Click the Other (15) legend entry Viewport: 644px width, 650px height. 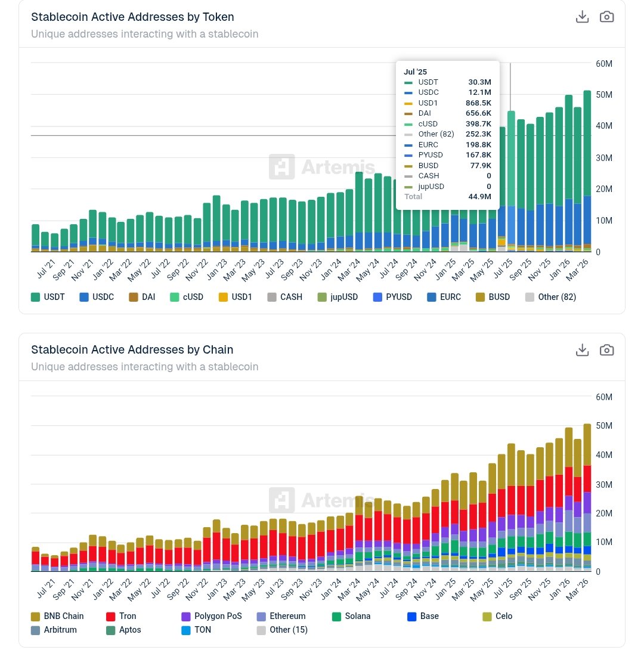(x=282, y=630)
